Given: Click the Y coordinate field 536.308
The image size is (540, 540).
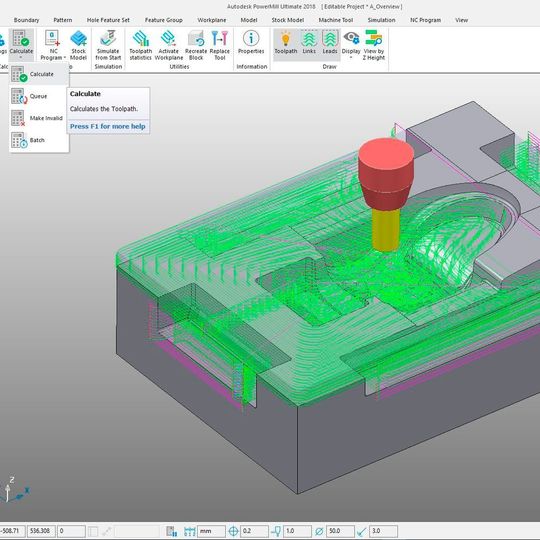Looking at the screenshot, I should tap(41, 531).
